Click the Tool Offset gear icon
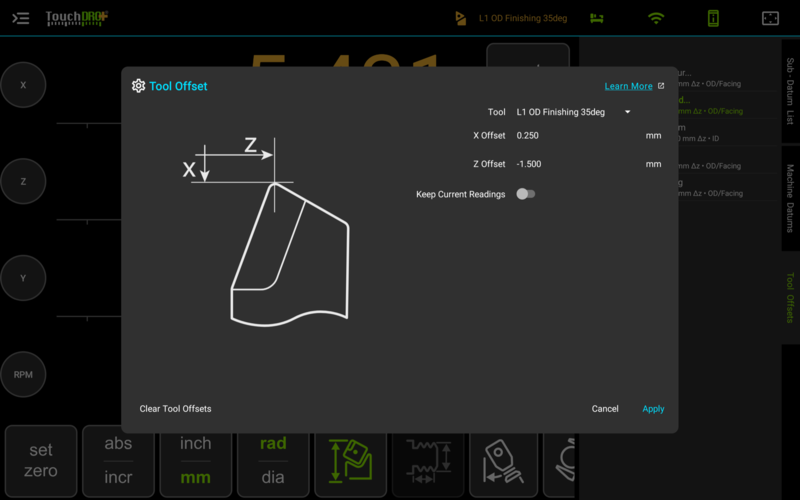The height and width of the screenshot is (500, 800). coord(138,86)
